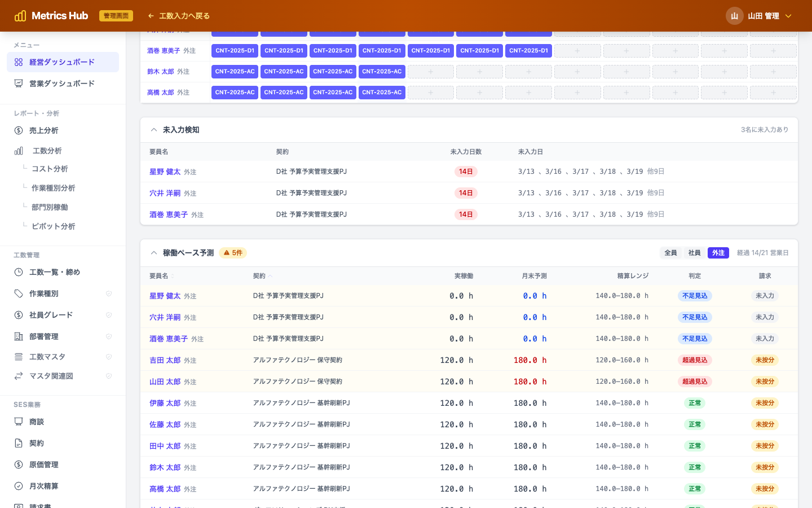The width and height of the screenshot is (812, 508).
Task: Click 超過見込 badge for 吉田 太郎
Action: click(695, 360)
